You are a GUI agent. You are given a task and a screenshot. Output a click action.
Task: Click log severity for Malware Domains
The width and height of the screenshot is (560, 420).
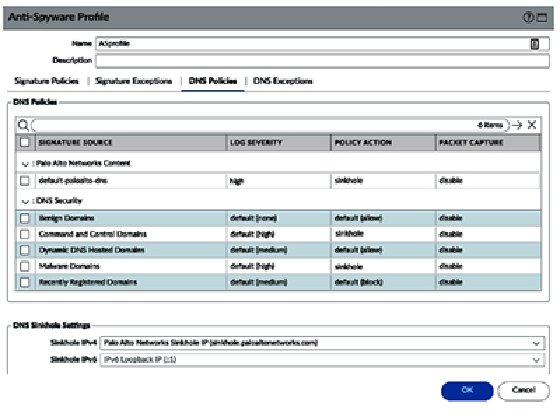[x=252, y=266]
